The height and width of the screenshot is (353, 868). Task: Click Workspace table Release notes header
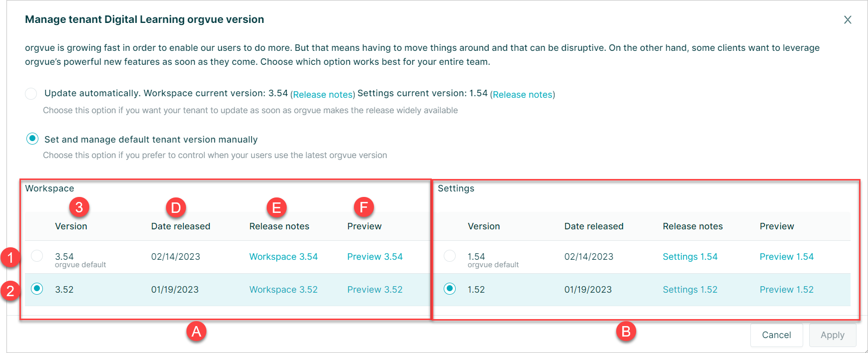279,226
